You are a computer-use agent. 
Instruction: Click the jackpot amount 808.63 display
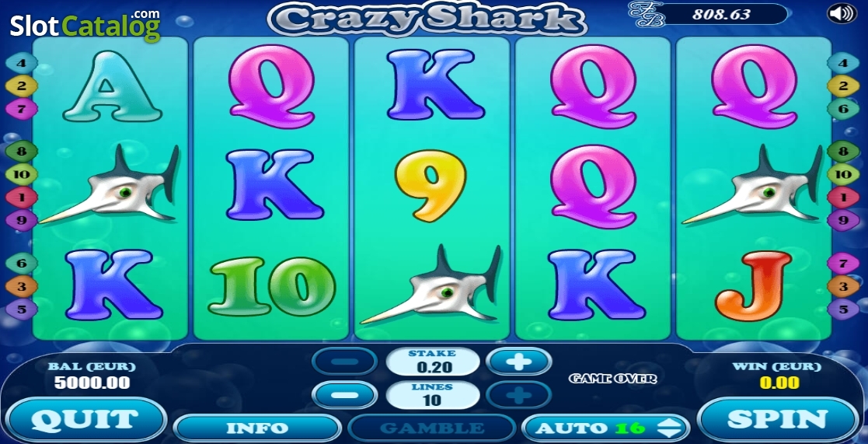[721, 14]
